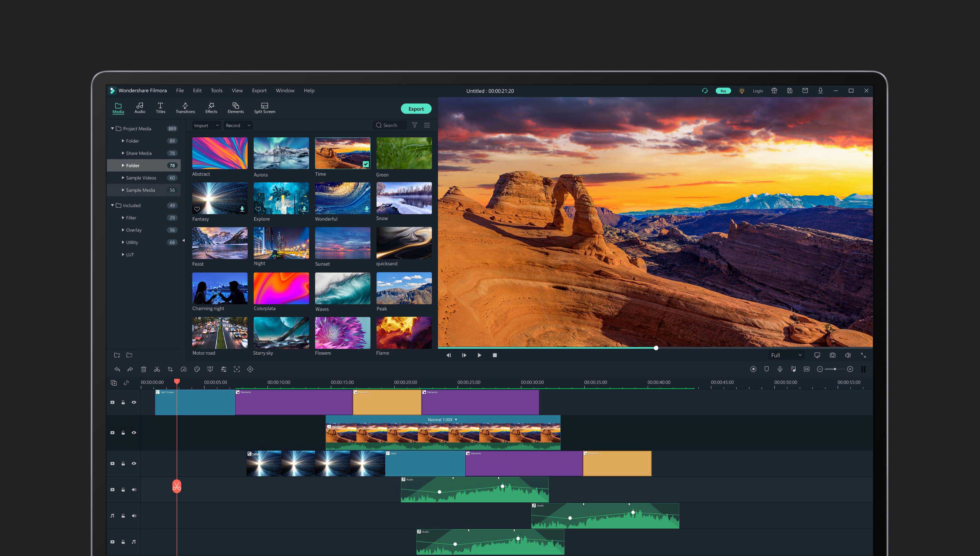The height and width of the screenshot is (556, 980).
Task: Mute the first audio track speaker icon
Action: [x=134, y=490]
